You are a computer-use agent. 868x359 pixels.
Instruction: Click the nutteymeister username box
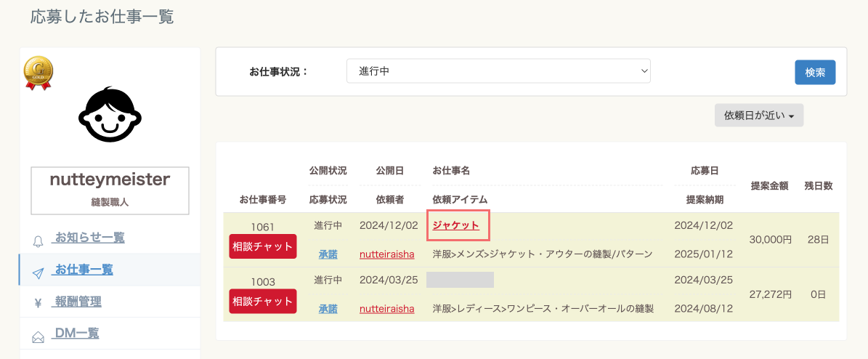(x=110, y=190)
